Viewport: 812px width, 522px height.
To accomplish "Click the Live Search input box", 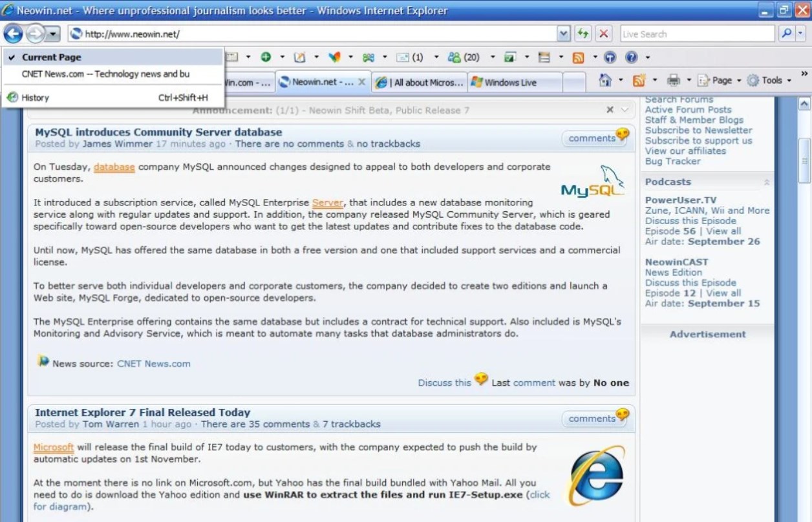I will pyautogui.click(x=698, y=34).
